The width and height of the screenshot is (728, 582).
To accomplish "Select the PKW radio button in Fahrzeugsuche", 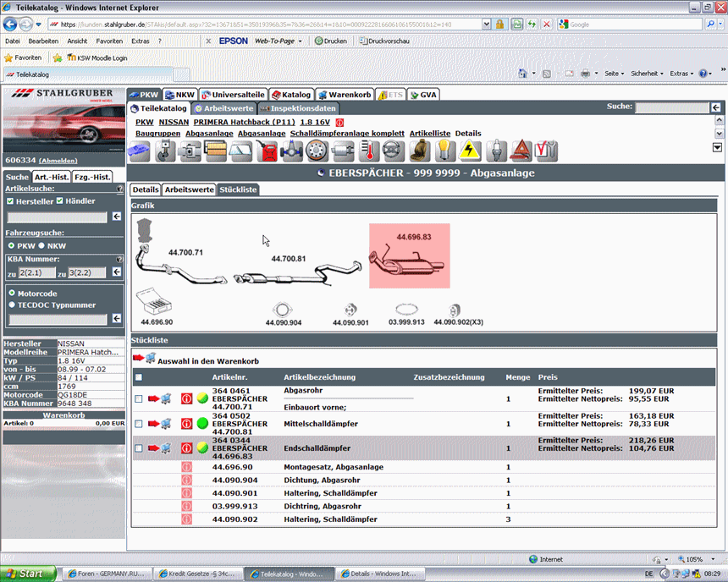I will pyautogui.click(x=11, y=245).
